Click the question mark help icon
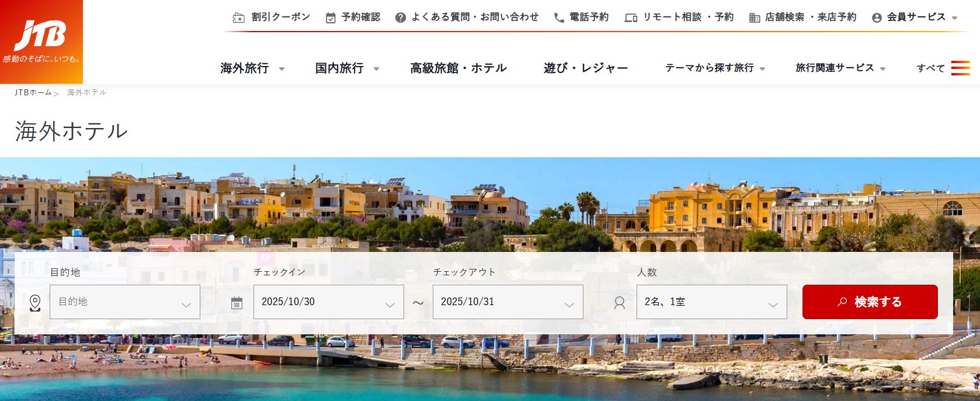This screenshot has width=980, height=401. click(400, 18)
